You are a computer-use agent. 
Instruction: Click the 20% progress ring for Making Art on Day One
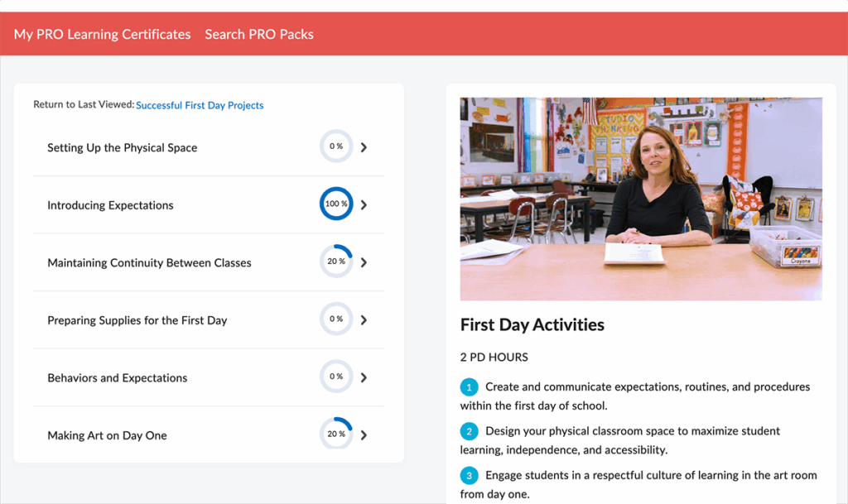click(336, 433)
